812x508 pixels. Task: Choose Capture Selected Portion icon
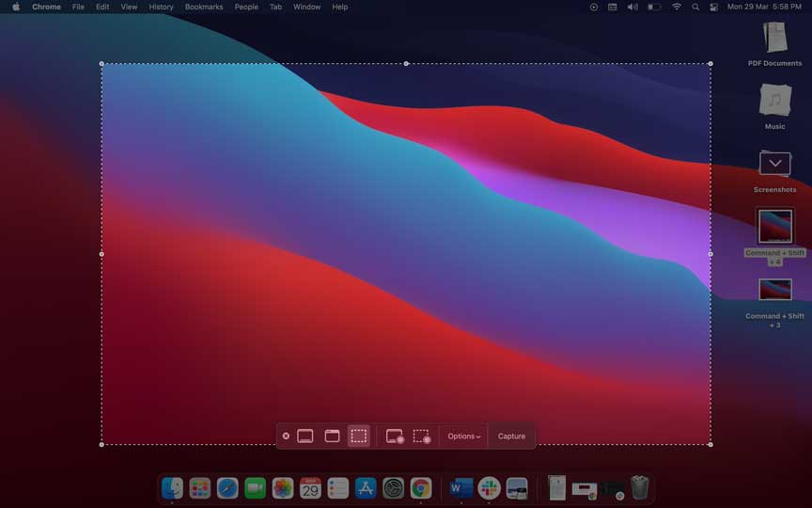tap(358, 437)
